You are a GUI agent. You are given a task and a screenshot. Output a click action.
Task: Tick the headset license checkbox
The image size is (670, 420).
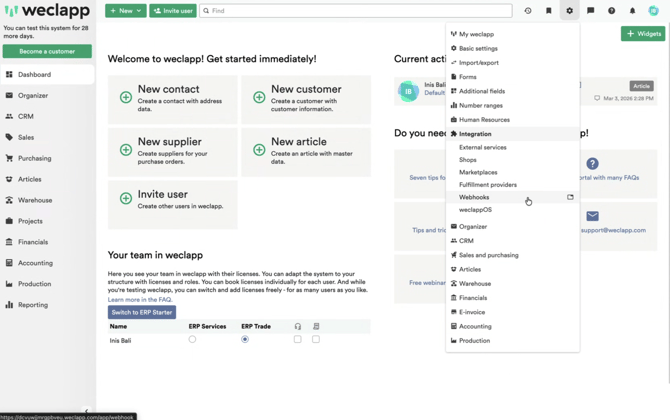298,340
